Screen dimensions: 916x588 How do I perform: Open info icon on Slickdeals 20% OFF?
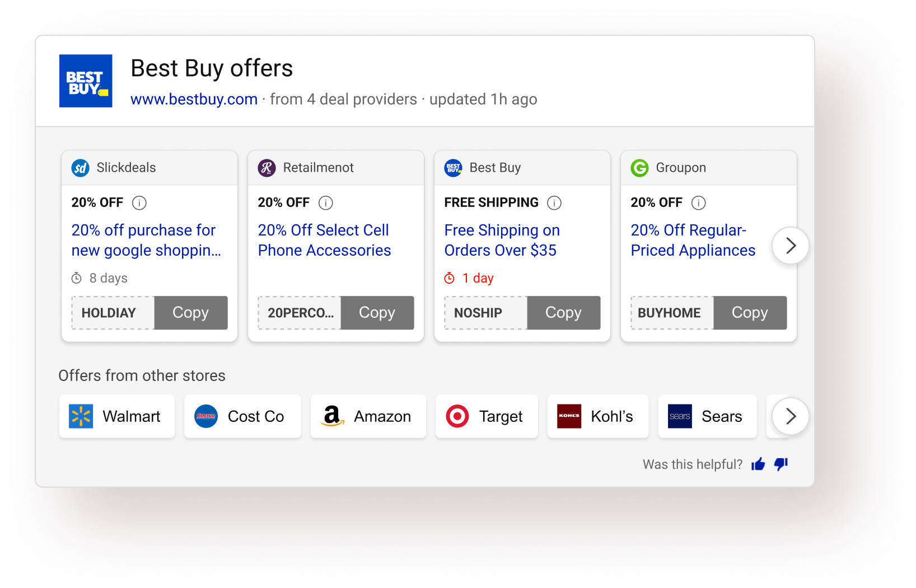coord(139,203)
